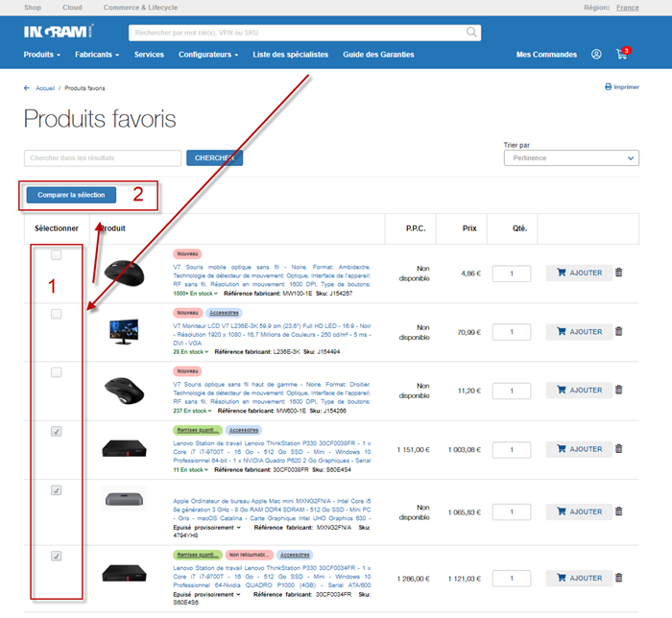This screenshot has width=672, height=618.
Task: Open the Trier par Pertinence dropdown
Action: pyautogui.click(x=571, y=158)
